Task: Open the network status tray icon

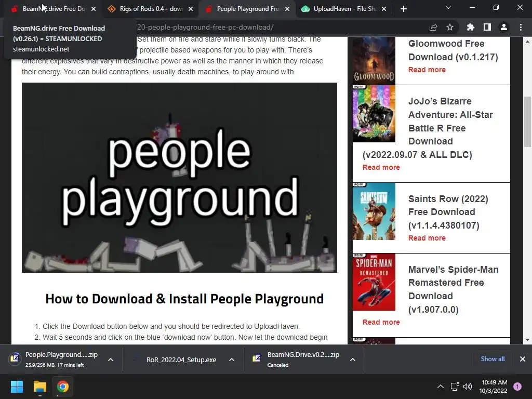Action: (x=455, y=387)
